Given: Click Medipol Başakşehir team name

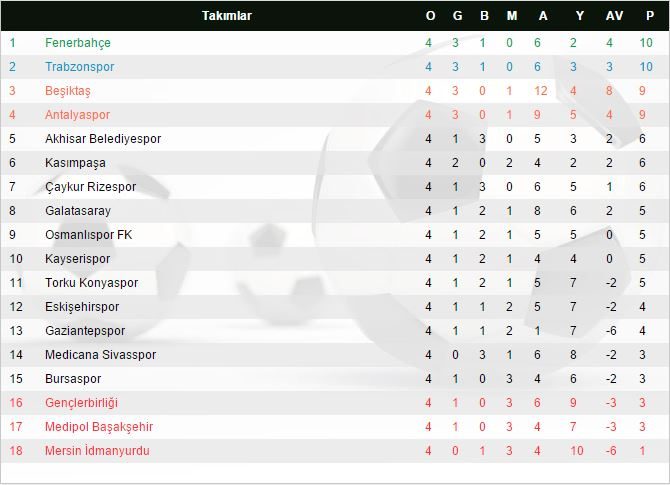Looking at the screenshot, I should pos(99,427).
